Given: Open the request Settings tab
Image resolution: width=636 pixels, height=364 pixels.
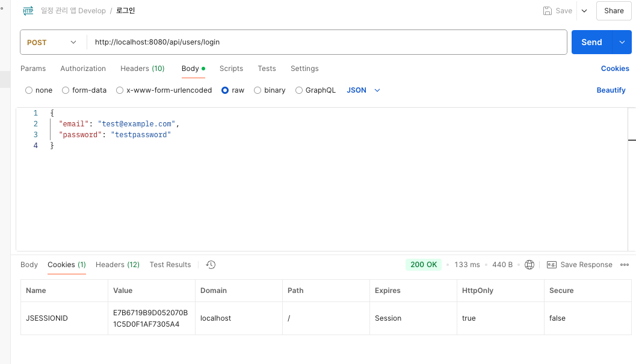Looking at the screenshot, I should click(x=304, y=69).
